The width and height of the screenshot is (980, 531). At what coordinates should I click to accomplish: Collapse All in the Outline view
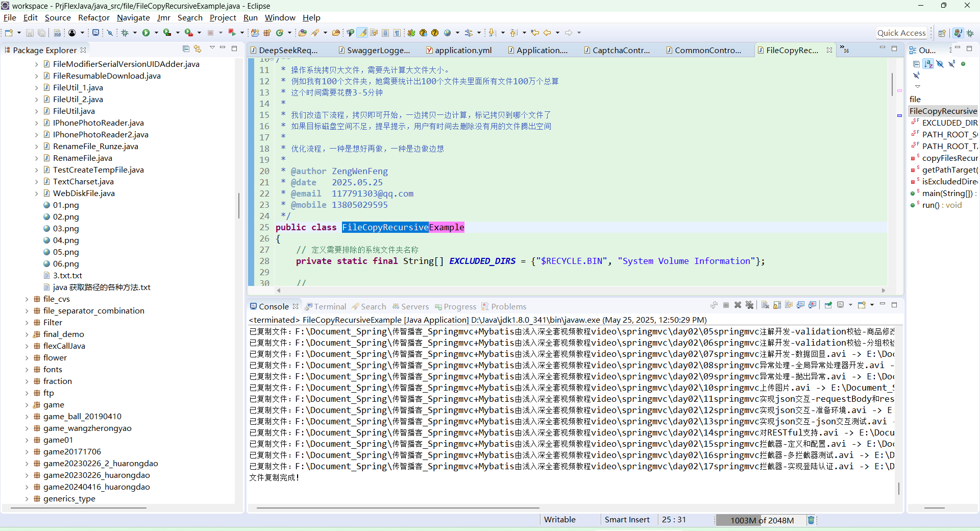[916, 64]
